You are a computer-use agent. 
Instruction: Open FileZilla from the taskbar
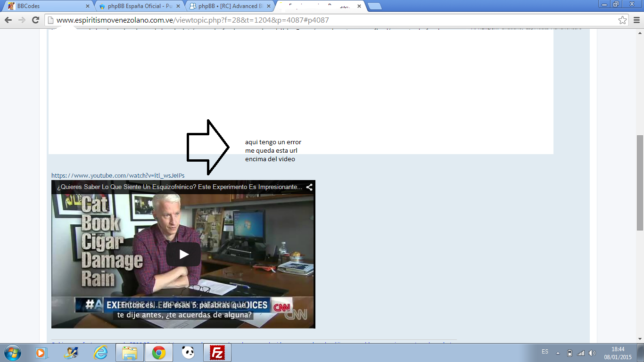click(217, 353)
